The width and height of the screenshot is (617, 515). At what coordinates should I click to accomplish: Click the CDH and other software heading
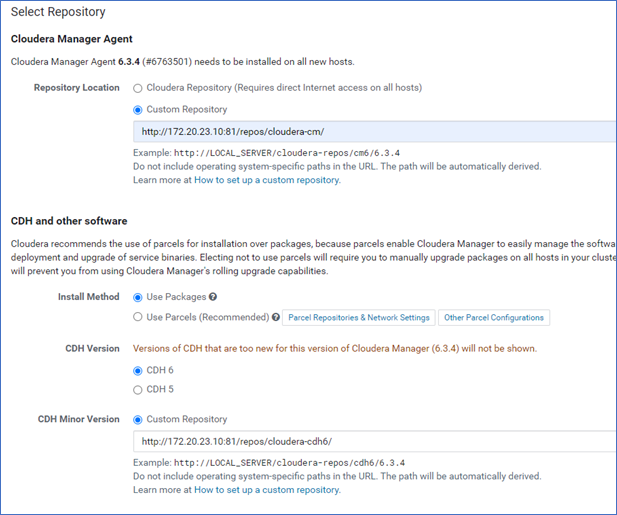69,221
